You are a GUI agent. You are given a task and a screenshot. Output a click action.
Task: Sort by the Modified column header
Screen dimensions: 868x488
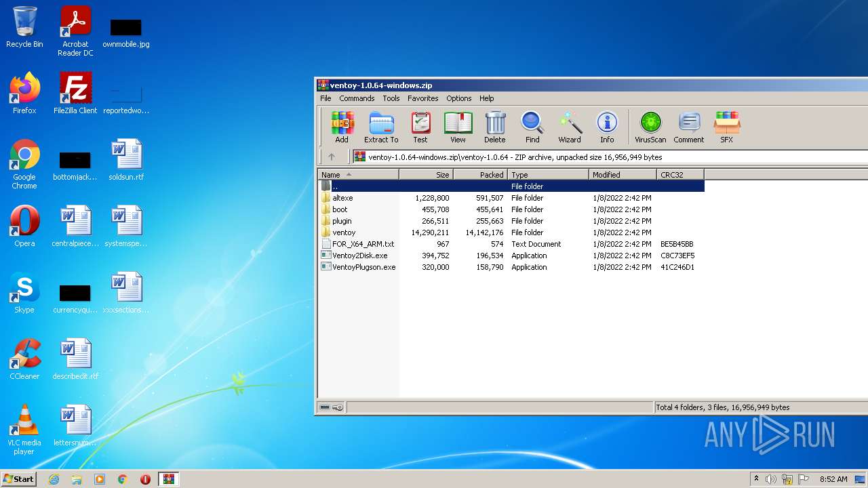click(623, 175)
